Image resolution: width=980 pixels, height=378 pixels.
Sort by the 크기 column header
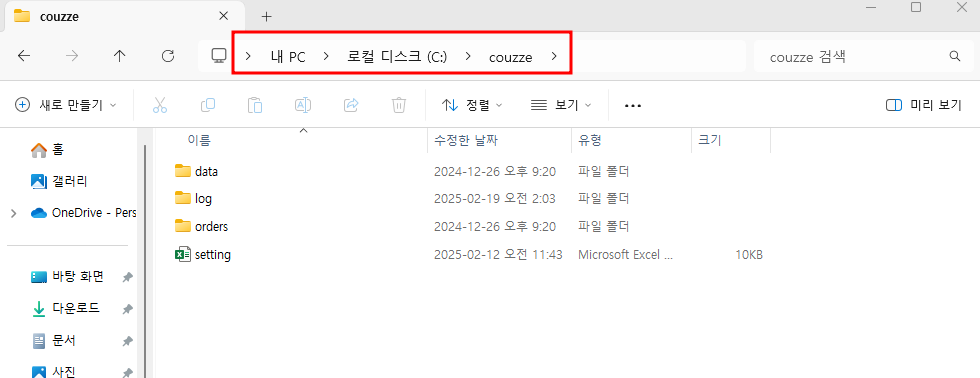[710, 140]
